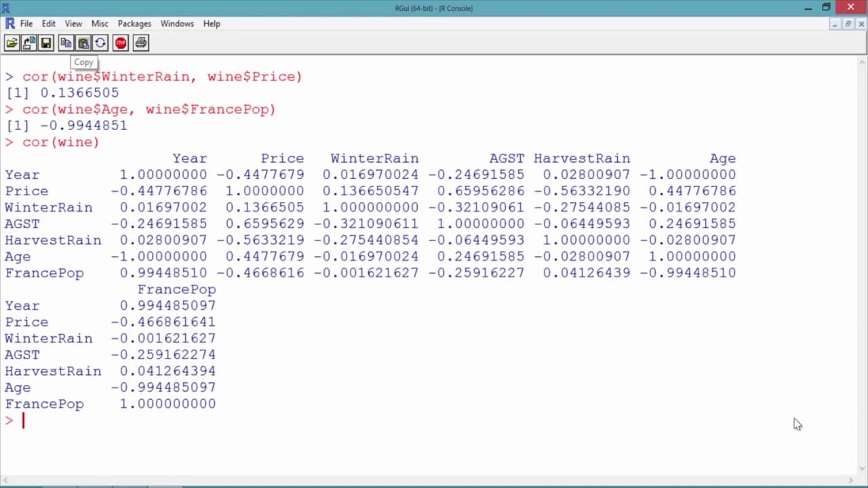Click the Load workspace toolbar icon
The image size is (868, 488).
point(29,43)
